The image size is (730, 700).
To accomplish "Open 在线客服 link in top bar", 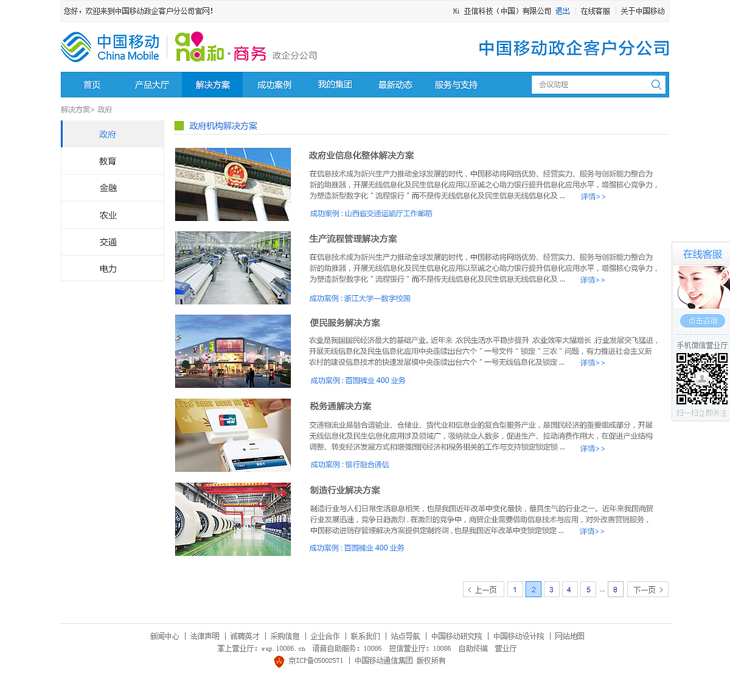I will pos(595,11).
